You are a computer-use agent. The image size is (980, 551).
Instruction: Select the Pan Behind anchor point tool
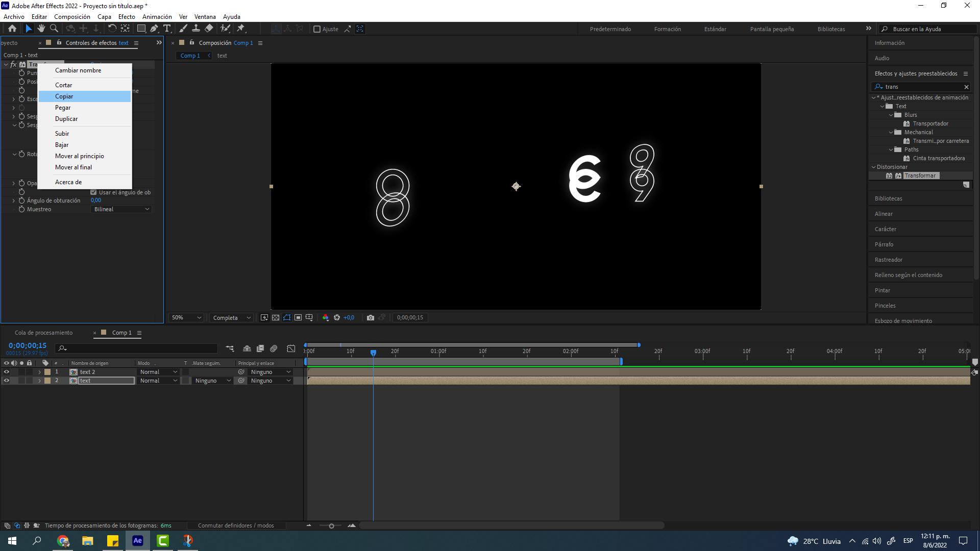point(125,29)
